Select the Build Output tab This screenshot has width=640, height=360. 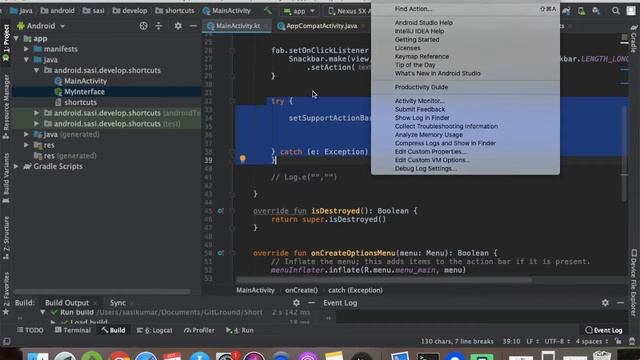click(67, 303)
